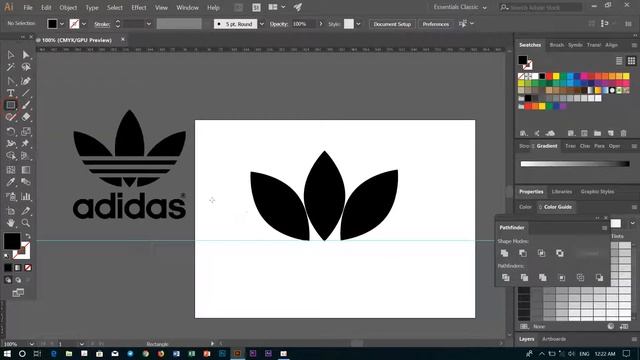Open the Pathfinder panel menu
This screenshot has height=360, width=640.
604,228
